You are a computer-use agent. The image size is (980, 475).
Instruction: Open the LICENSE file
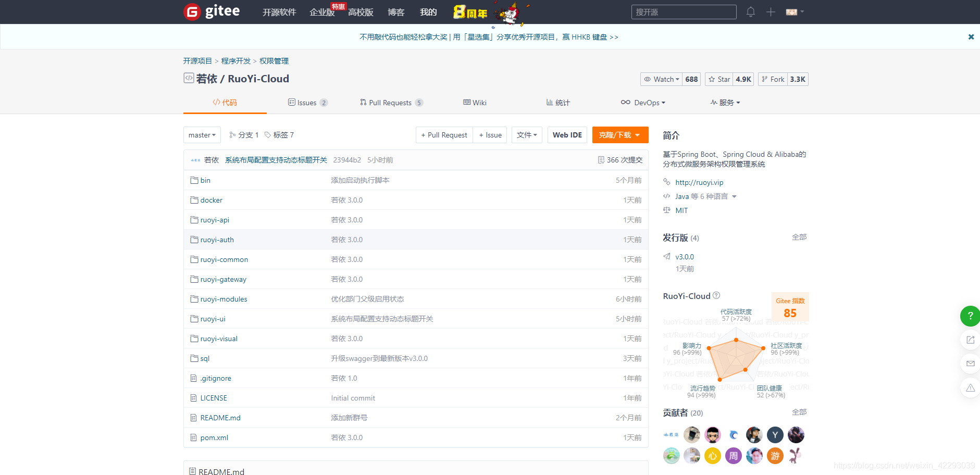point(214,398)
